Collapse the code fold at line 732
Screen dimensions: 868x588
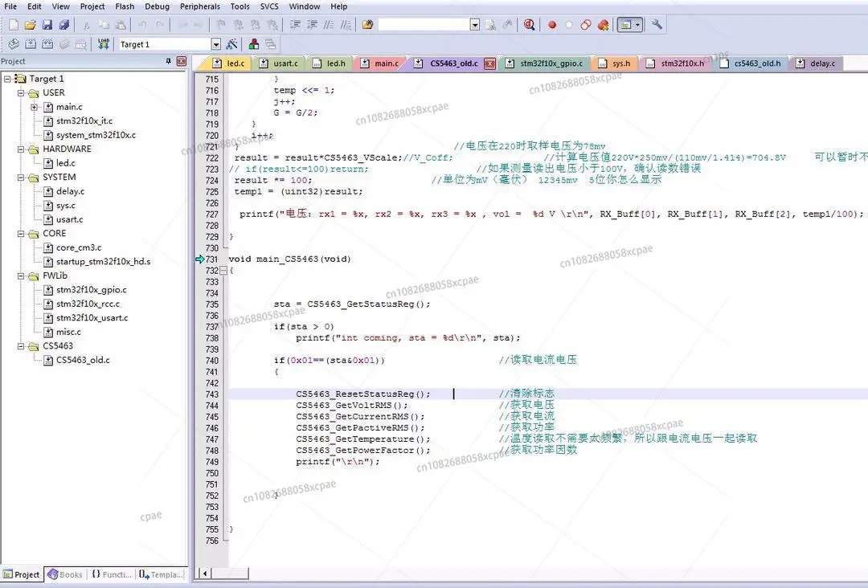click(223, 271)
